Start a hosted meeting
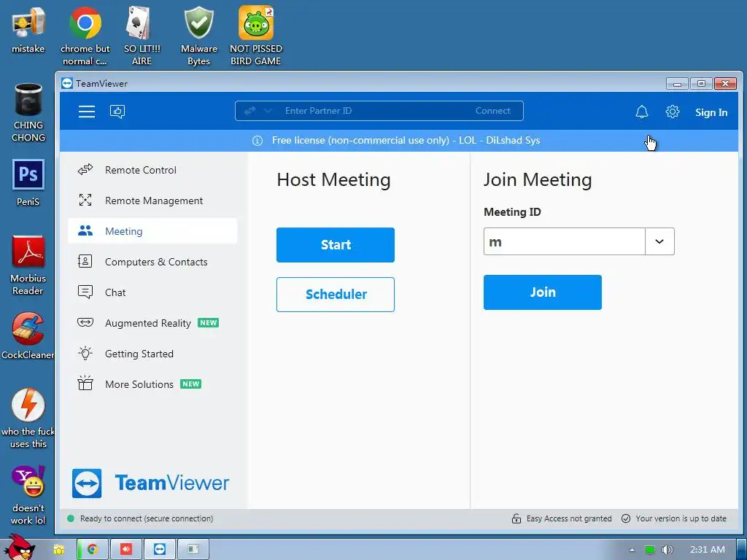Viewport: 747px width, 560px height. click(x=336, y=245)
